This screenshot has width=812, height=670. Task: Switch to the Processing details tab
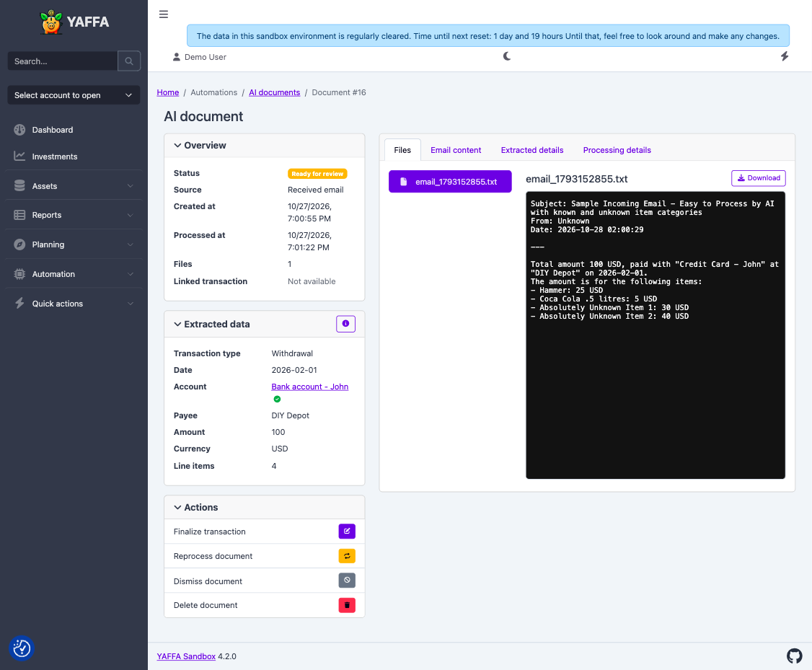click(x=617, y=150)
